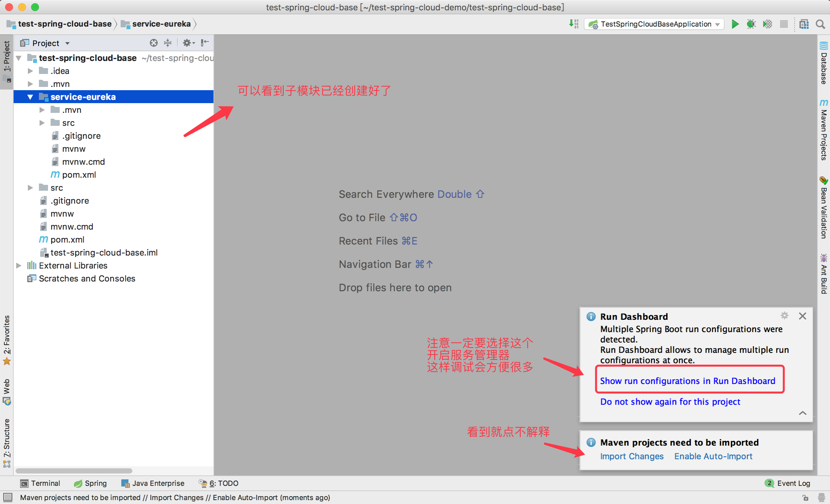Image resolution: width=830 pixels, height=504 pixels.
Task: Start debugging with the Debug bug icon
Action: coord(751,24)
